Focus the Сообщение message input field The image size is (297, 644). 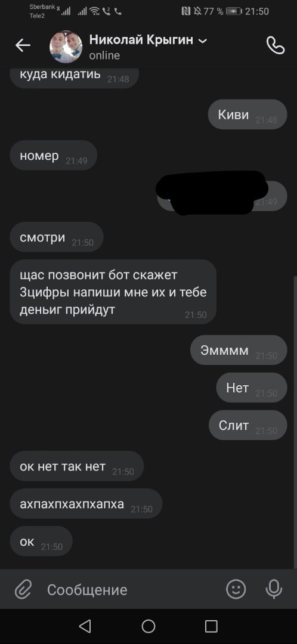tap(131, 590)
